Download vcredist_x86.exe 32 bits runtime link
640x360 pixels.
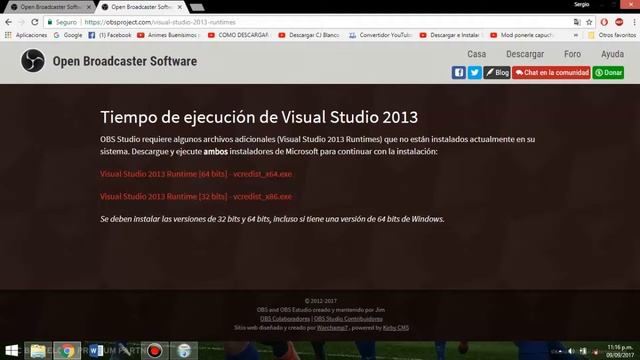(196, 196)
